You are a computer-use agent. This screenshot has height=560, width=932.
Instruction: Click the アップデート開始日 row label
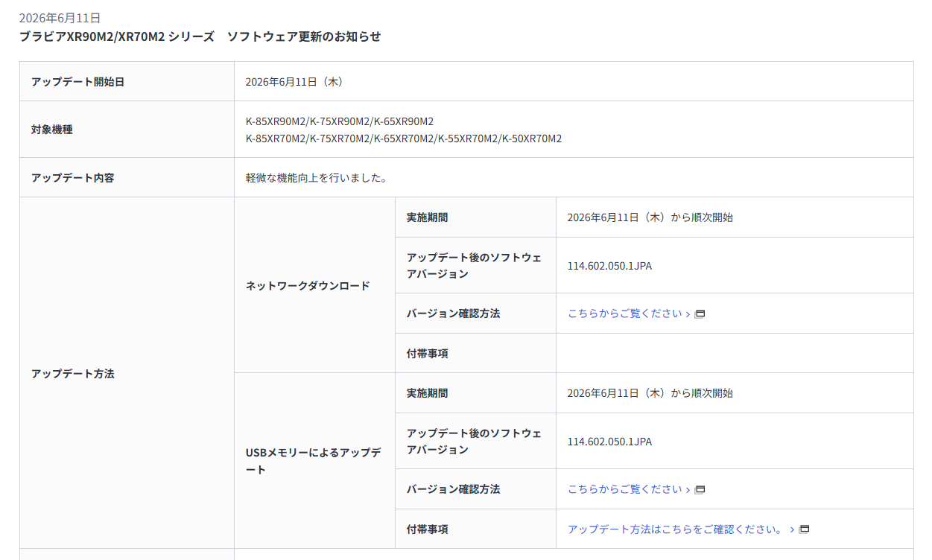coord(78,82)
